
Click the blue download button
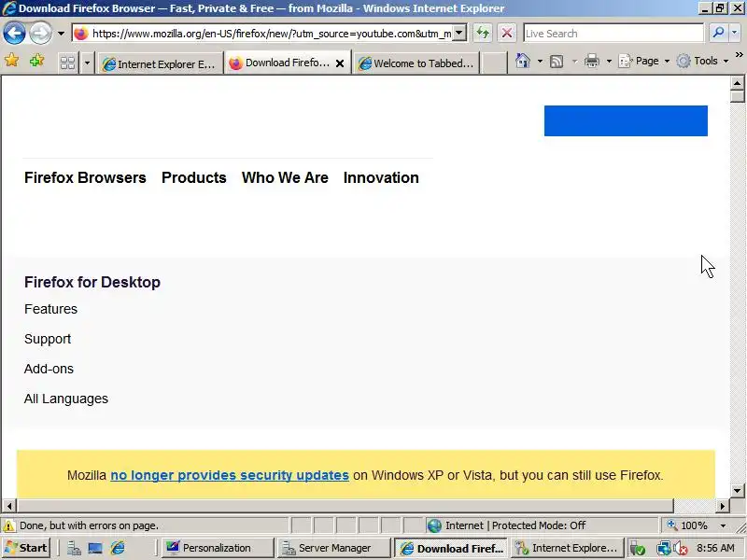point(626,120)
